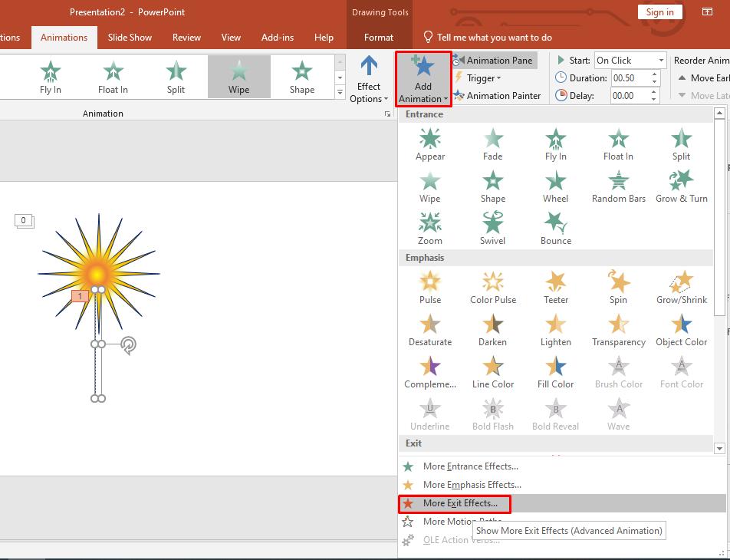Select the Fly In animation in ribbon gallery

pyautogui.click(x=51, y=77)
